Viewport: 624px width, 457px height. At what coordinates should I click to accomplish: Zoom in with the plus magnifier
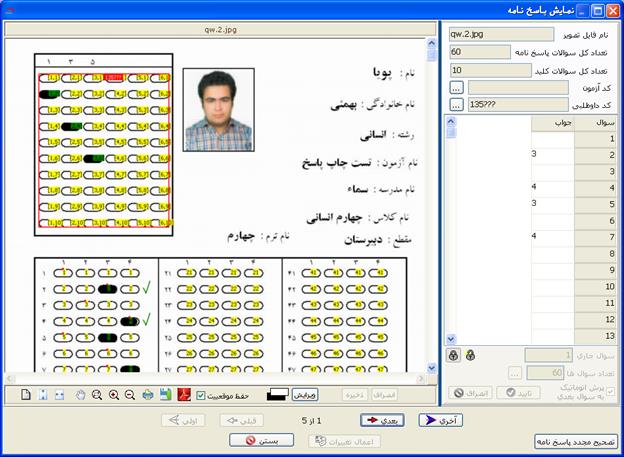114,395
